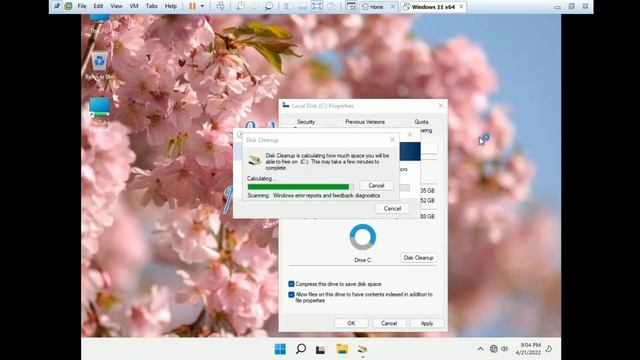This screenshot has height=360, width=640.
Task: Take a snapshot of this virtual machine
Action: coord(241,6)
